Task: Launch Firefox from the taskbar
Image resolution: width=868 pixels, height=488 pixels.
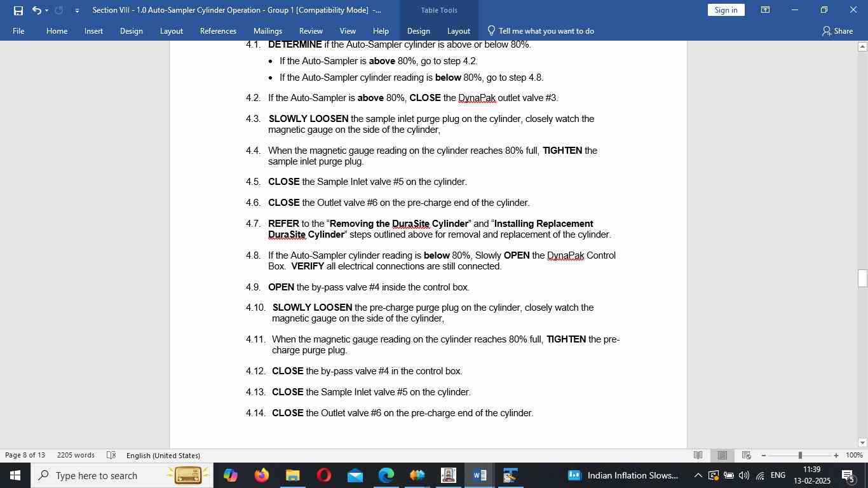Action: tap(261, 475)
